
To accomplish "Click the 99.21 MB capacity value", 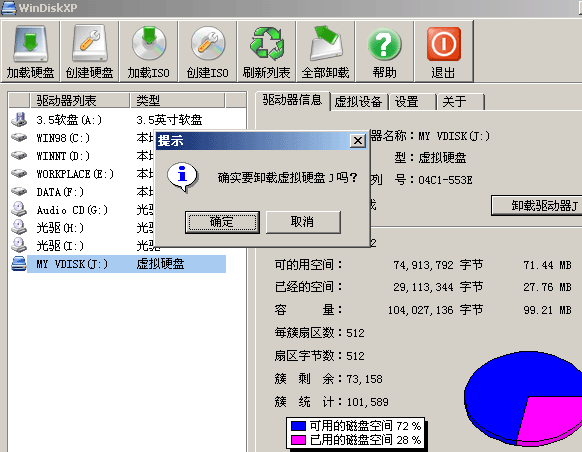I will coord(547,310).
